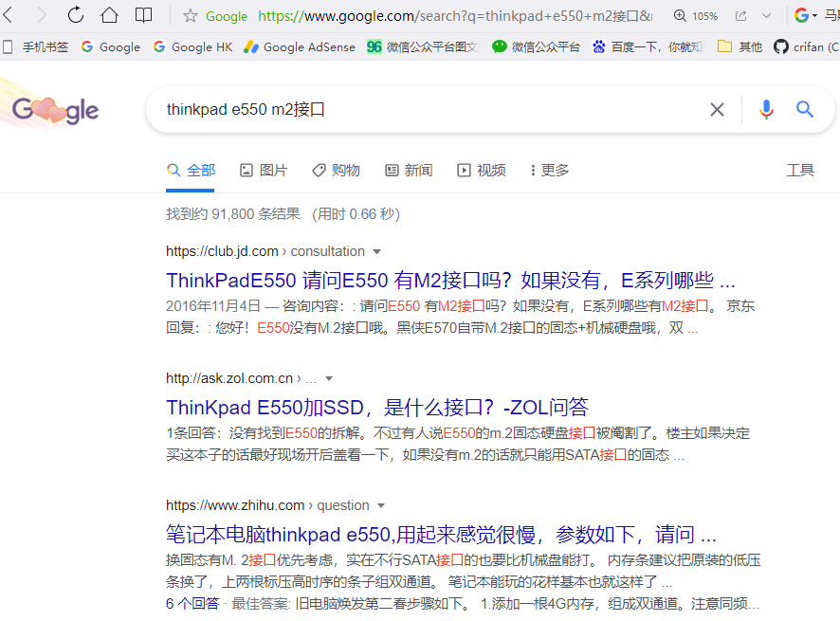Open the ThinKpad E550加SSD ZOL问答 result
840x621 pixels.
[377, 408]
